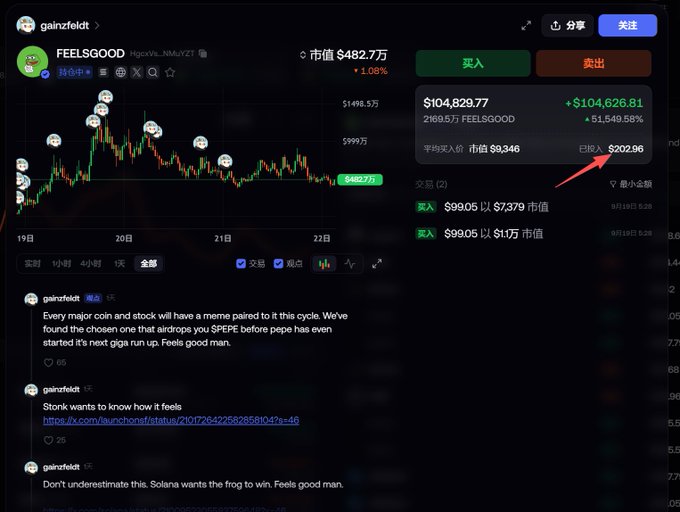Select the 4小时 timeframe tab
This screenshot has height=512, width=680.
[91, 264]
